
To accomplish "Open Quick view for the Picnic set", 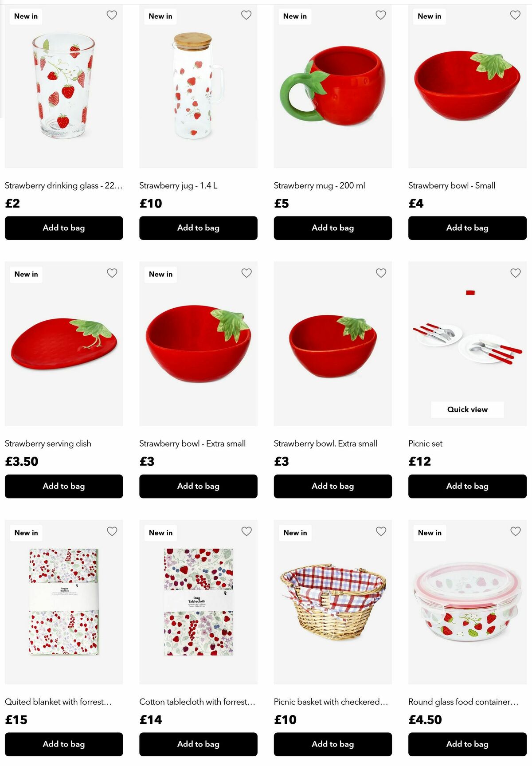I will click(467, 409).
